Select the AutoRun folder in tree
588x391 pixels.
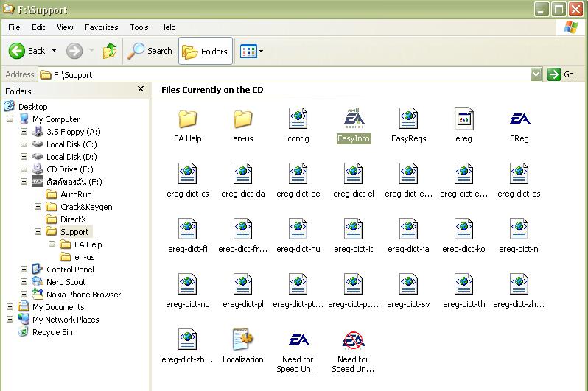click(76, 194)
